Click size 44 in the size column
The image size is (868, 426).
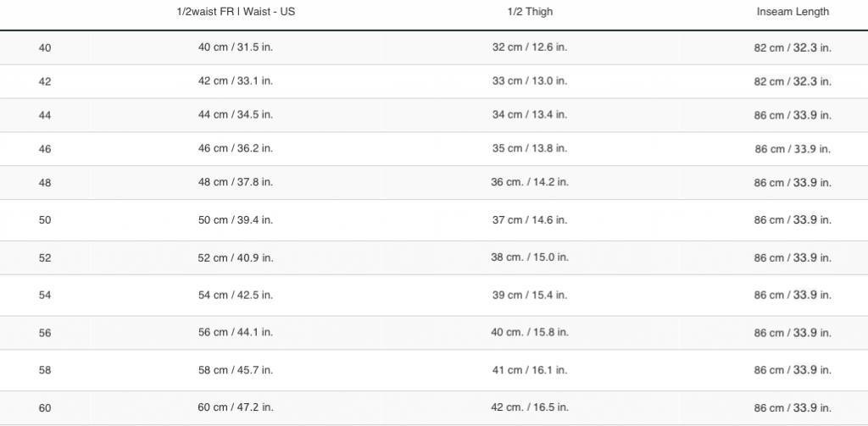(x=45, y=116)
